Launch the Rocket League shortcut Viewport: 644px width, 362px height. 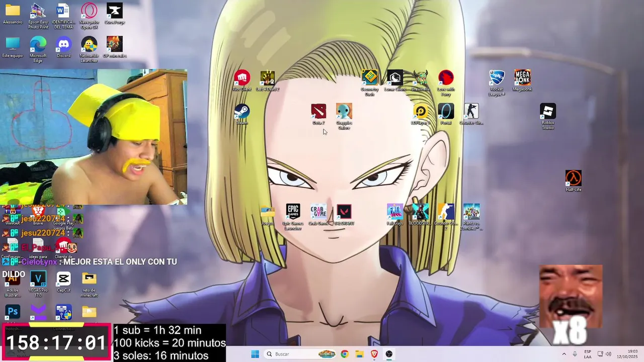pos(497,83)
